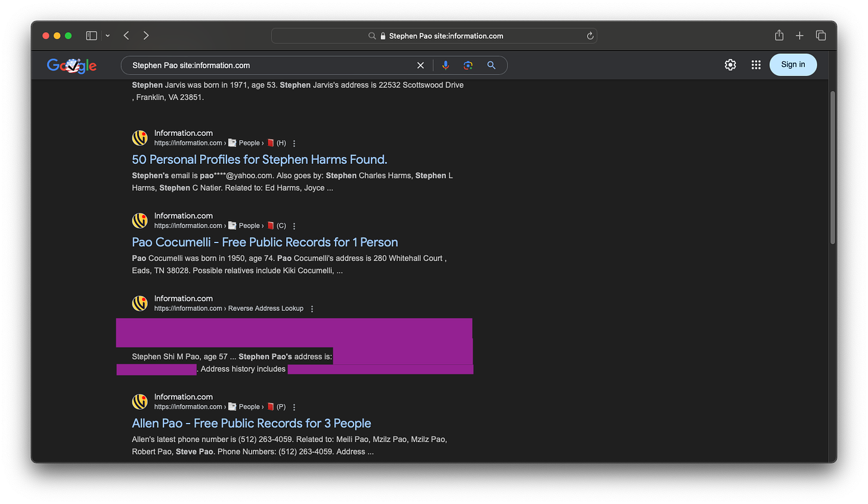This screenshot has height=504, width=868.
Task: Click the snippet with '(512) 263-4059'
Action: (289, 446)
